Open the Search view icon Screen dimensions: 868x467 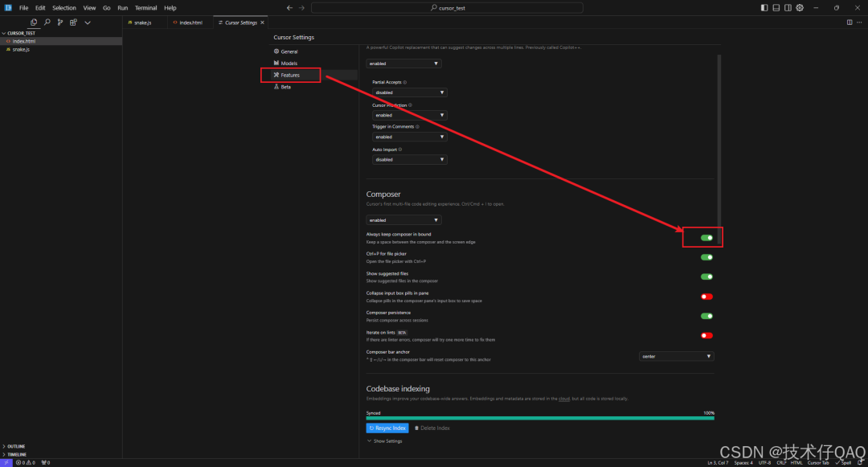point(47,23)
